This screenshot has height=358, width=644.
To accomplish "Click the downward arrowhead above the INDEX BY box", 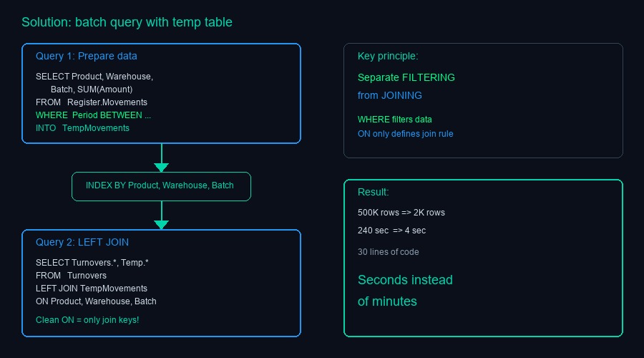I will (x=161, y=168).
